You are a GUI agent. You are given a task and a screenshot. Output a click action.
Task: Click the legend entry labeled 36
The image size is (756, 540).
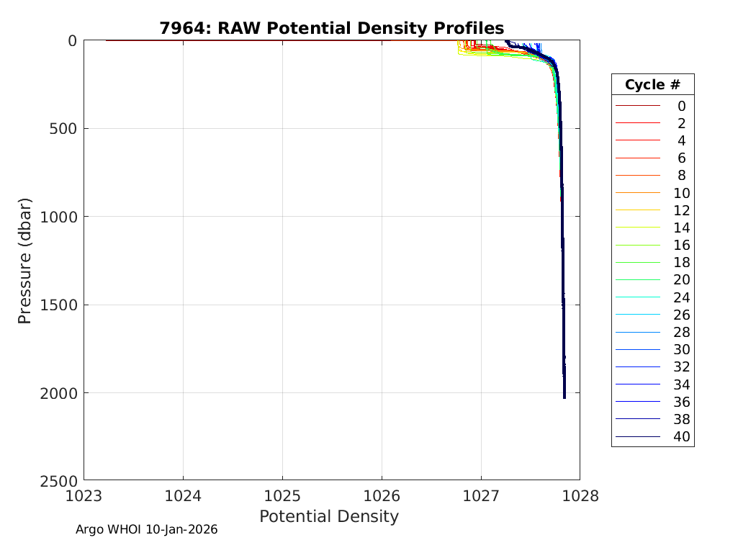(681, 402)
